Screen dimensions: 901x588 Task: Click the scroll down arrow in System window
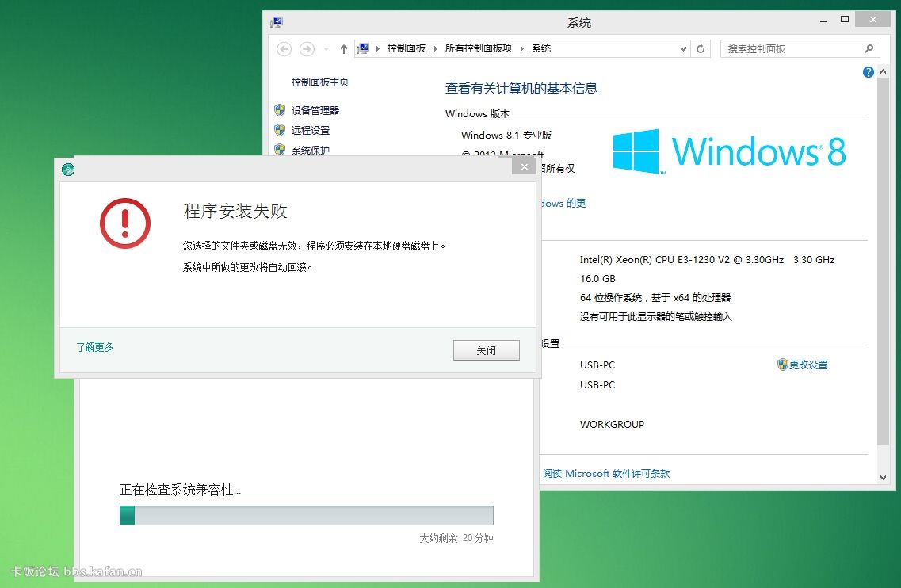884,478
